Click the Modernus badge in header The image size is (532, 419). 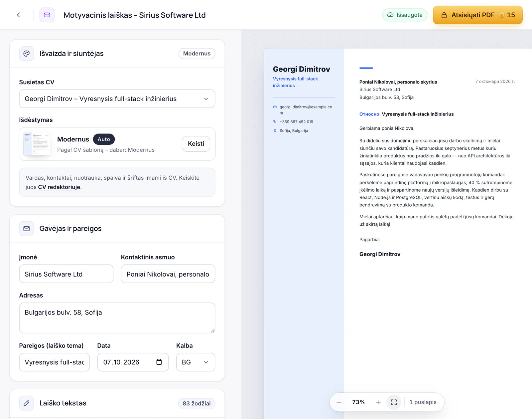[x=197, y=54]
